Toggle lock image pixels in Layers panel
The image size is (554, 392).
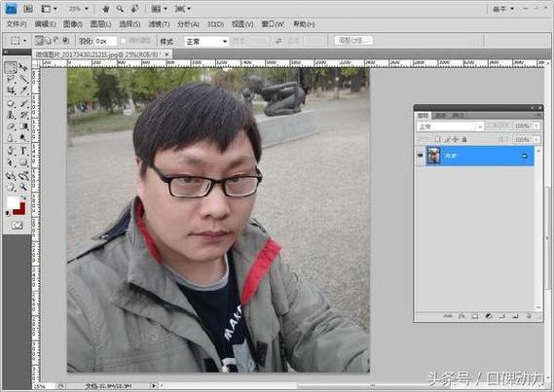pos(447,139)
